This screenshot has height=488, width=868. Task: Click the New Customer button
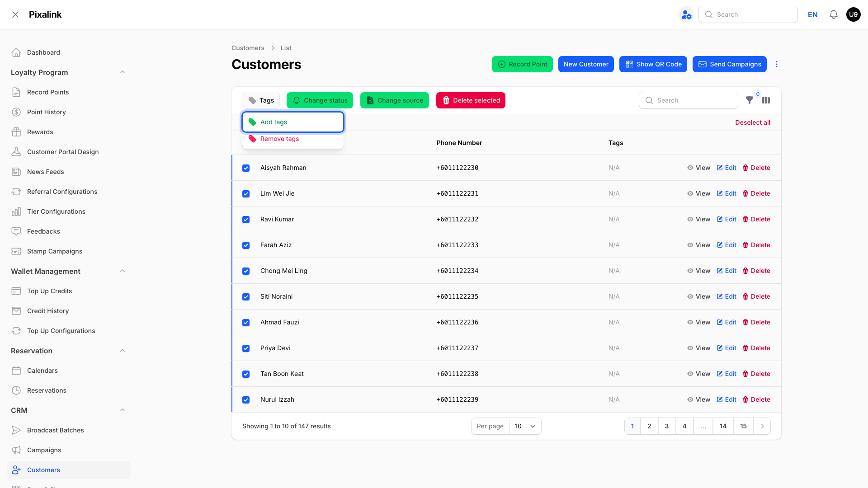coord(586,64)
